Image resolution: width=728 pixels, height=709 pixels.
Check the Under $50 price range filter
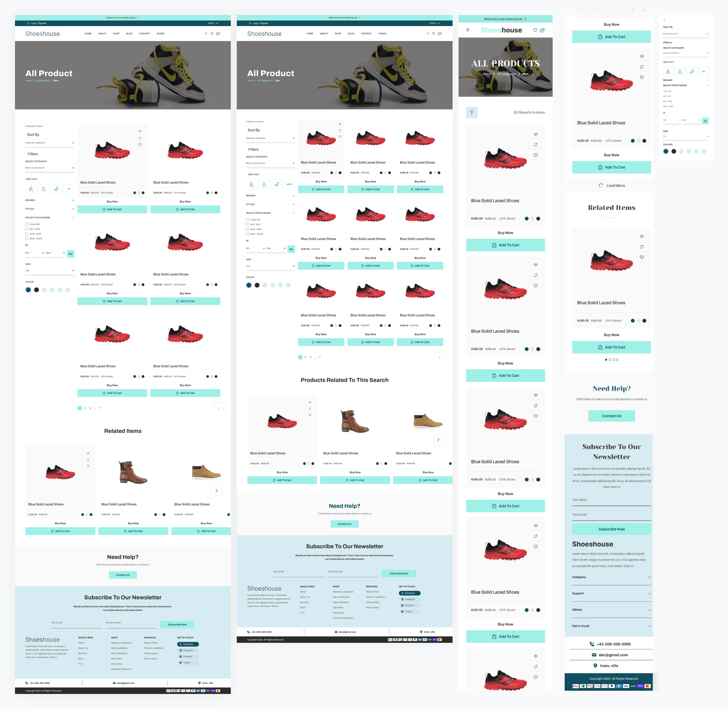(27, 224)
